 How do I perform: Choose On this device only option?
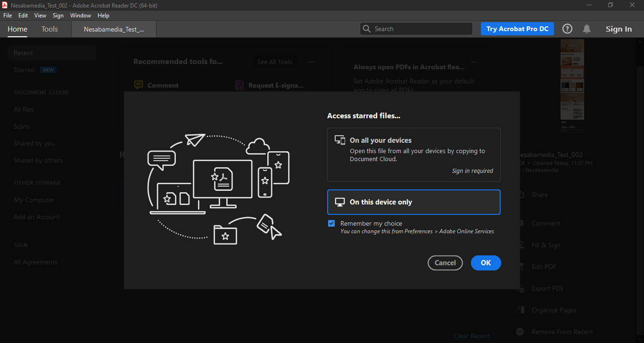[413, 202]
